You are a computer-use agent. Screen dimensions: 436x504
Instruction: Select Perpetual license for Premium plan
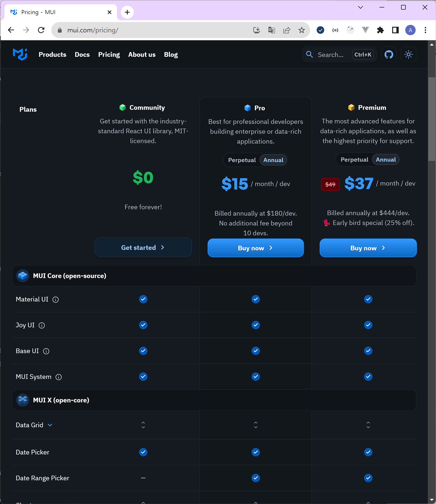tap(354, 160)
